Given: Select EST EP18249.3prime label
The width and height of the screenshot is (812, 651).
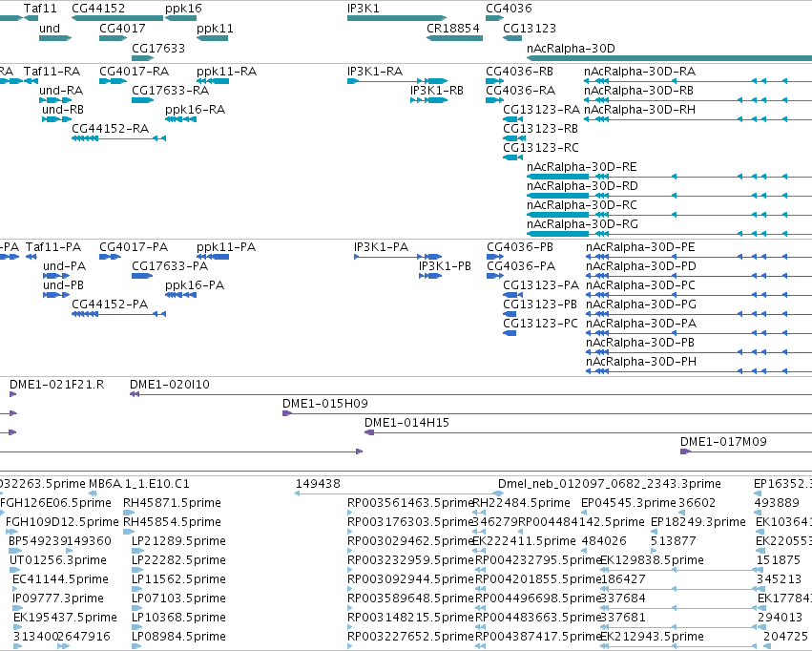Looking at the screenshot, I should click(698, 521).
